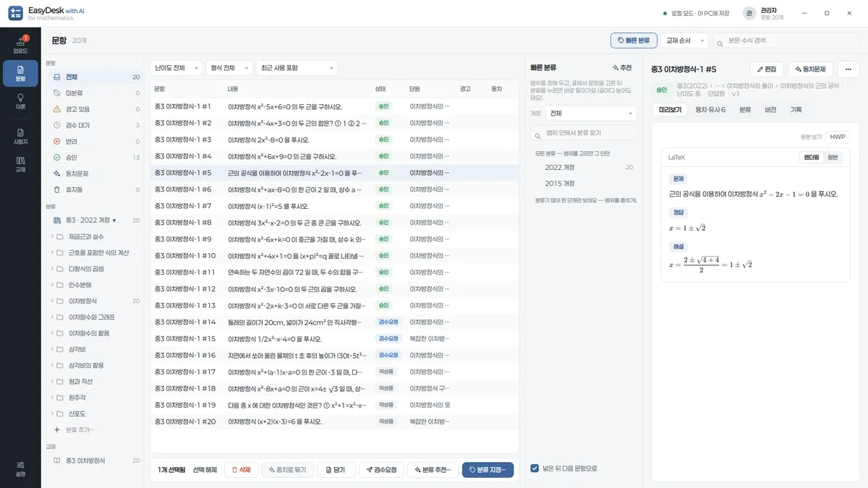Click the 본문·수식 검색 search field
The image size is (868, 488).
point(786,40)
